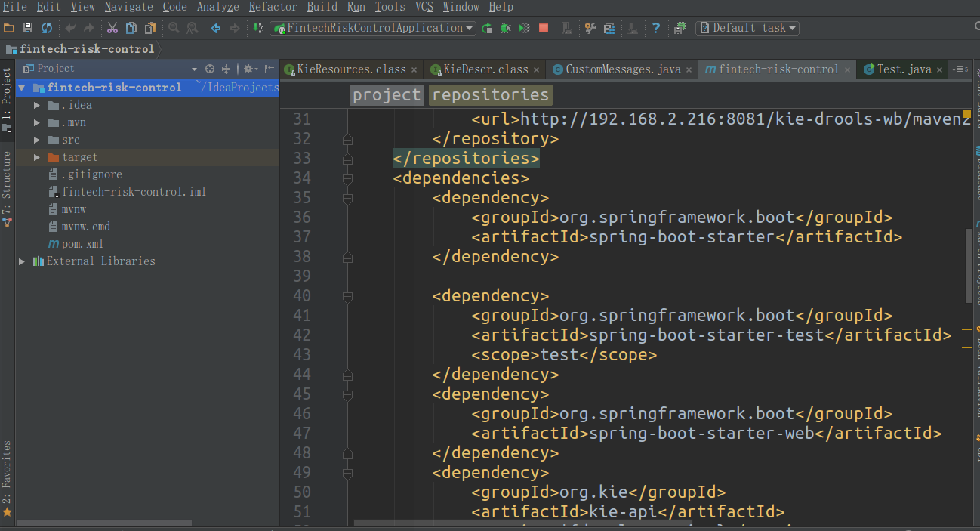Cut selection with the scissors icon
Image resolution: width=980 pixels, height=531 pixels.
(x=112, y=28)
